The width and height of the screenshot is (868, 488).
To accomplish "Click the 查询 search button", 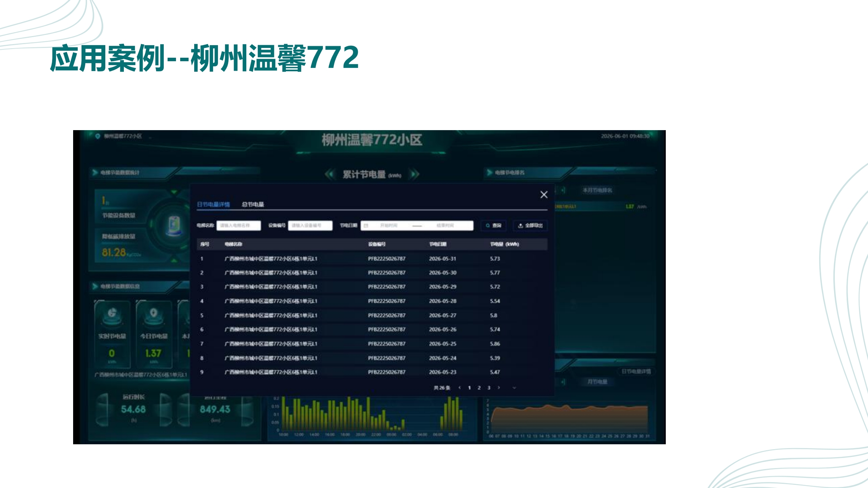I will coord(493,226).
